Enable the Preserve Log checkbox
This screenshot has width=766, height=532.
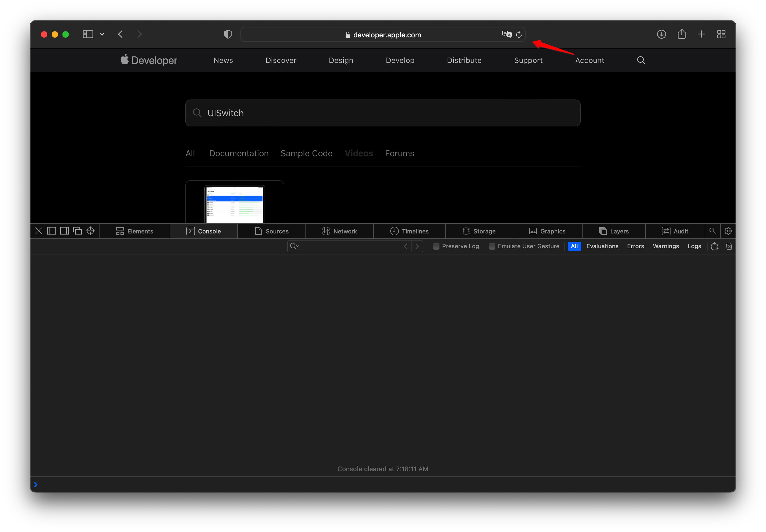pyautogui.click(x=436, y=246)
